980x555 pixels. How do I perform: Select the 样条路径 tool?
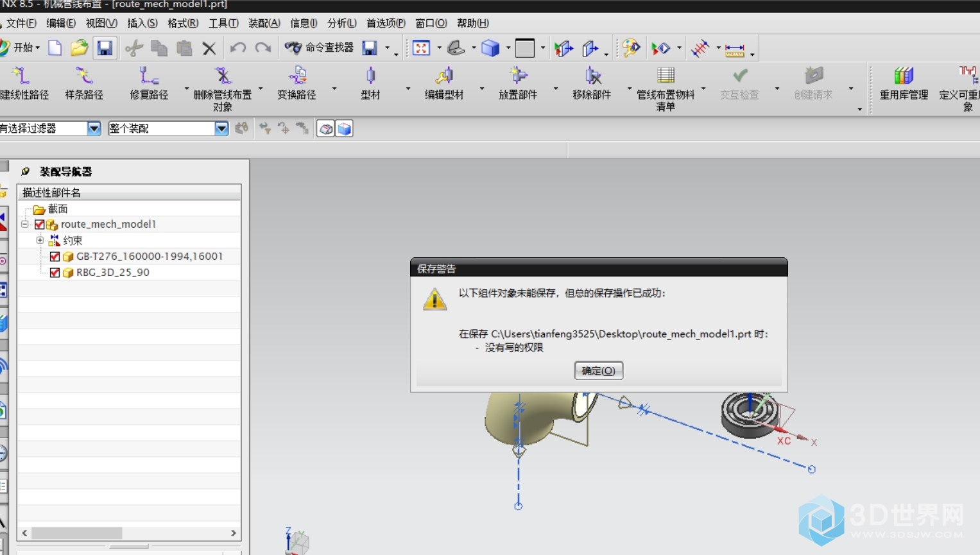tap(84, 84)
